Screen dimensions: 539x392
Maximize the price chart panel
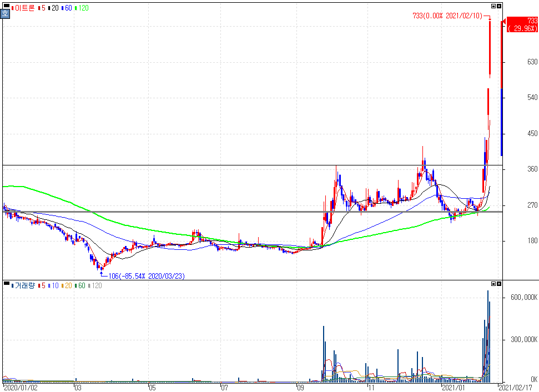pos(493,6)
